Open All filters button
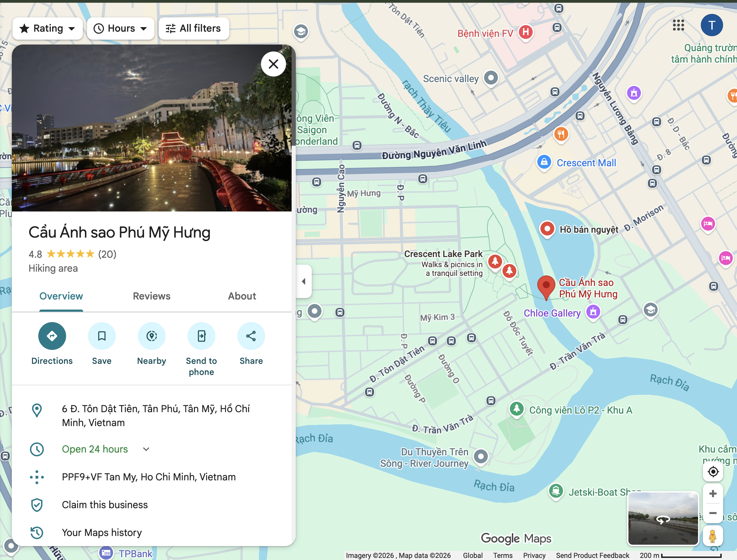This screenshot has width=737, height=560. click(194, 28)
